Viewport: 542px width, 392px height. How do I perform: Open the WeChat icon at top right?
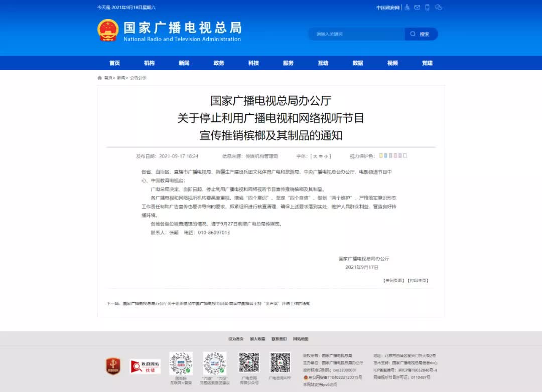(439, 8)
